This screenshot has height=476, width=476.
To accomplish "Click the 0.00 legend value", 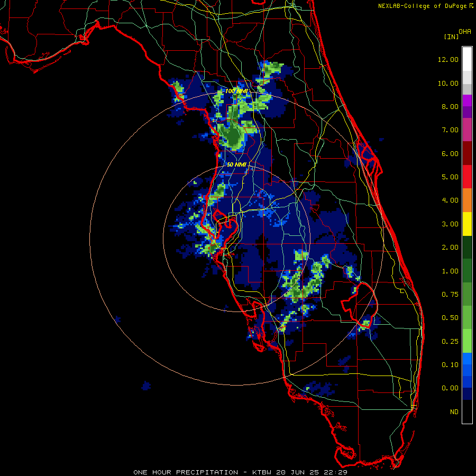I will [x=450, y=388].
